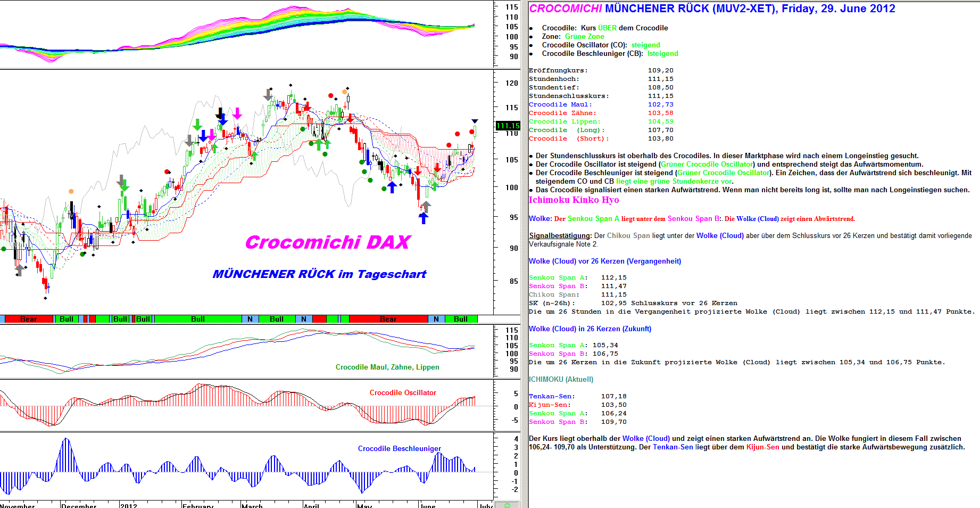Click the blue up arrow below June low
The image size is (980, 508).
coord(423,218)
